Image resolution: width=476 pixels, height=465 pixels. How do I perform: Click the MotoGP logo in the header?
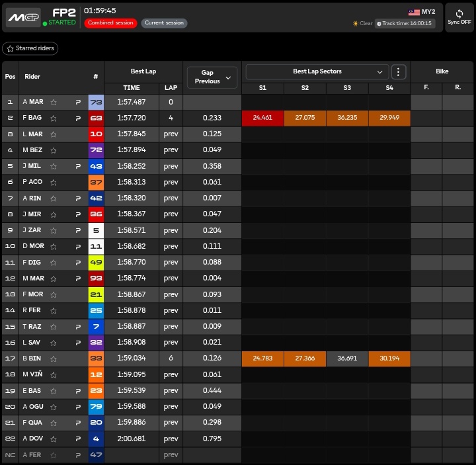click(x=23, y=17)
